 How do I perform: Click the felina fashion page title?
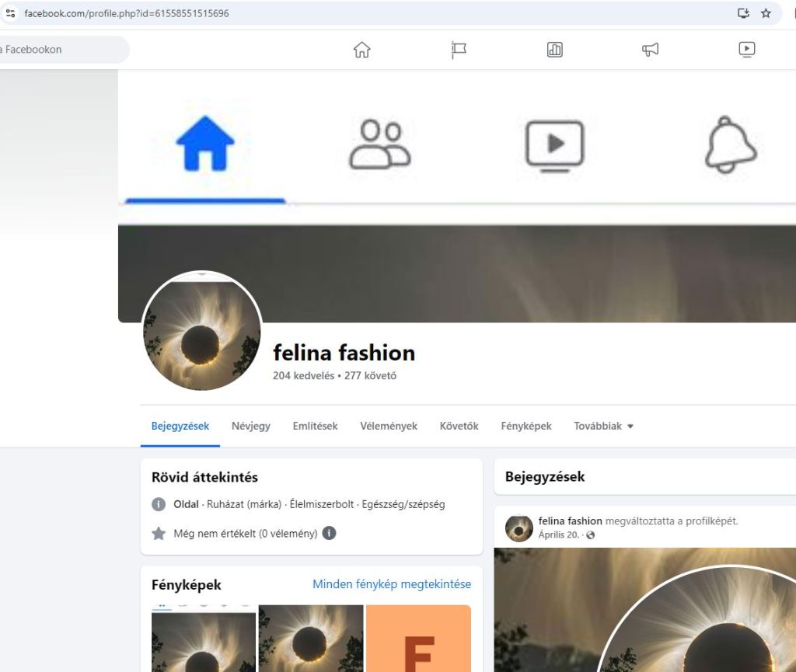[344, 353]
